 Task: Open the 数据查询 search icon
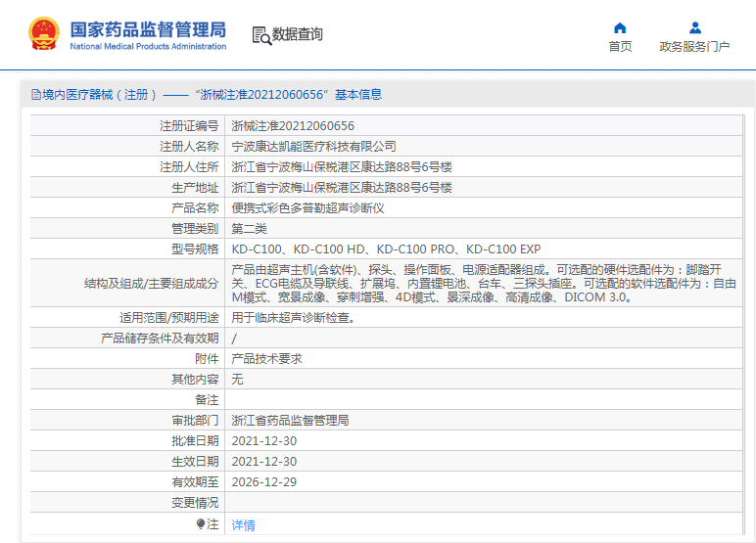(261, 35)
